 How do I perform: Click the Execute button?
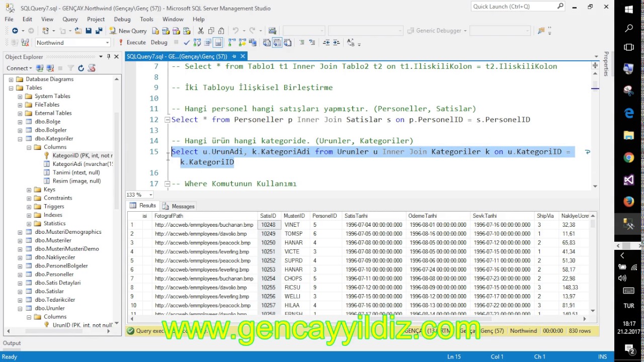point(131,43)
